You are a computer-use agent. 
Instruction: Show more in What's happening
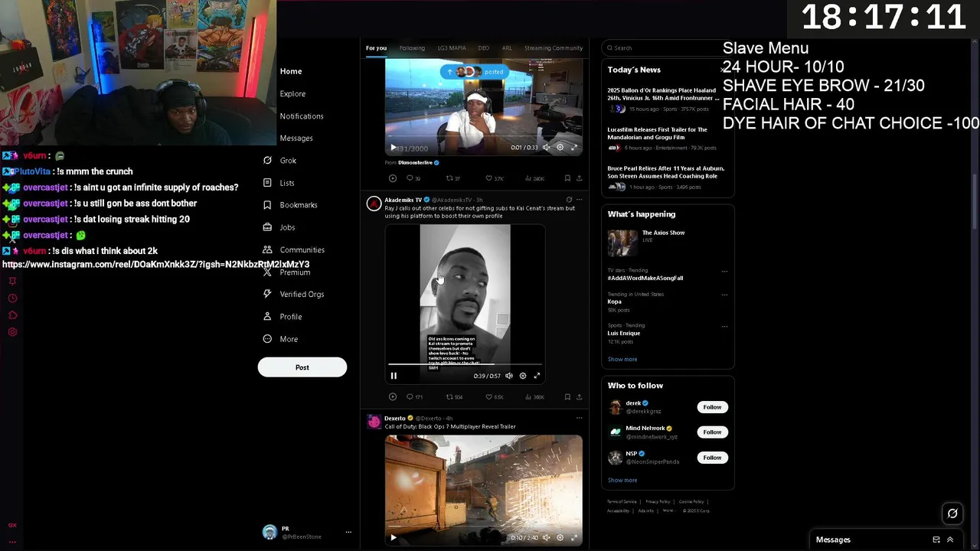click(x=622, y=359)
